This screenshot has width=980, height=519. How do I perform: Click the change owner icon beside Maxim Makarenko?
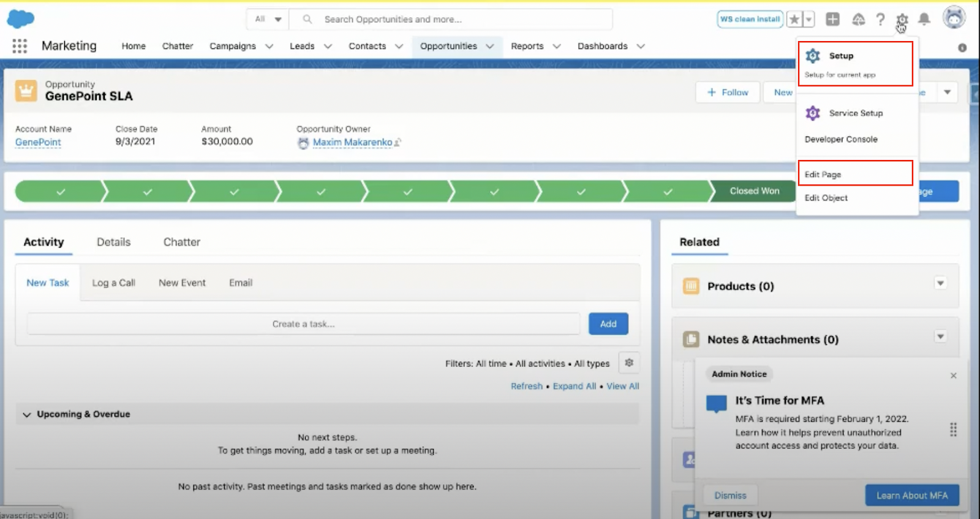pos(398,142)
